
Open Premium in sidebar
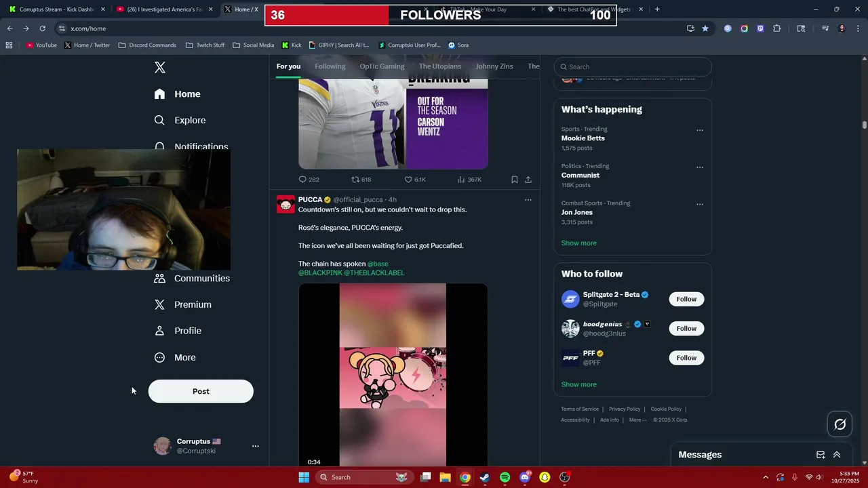182,304
